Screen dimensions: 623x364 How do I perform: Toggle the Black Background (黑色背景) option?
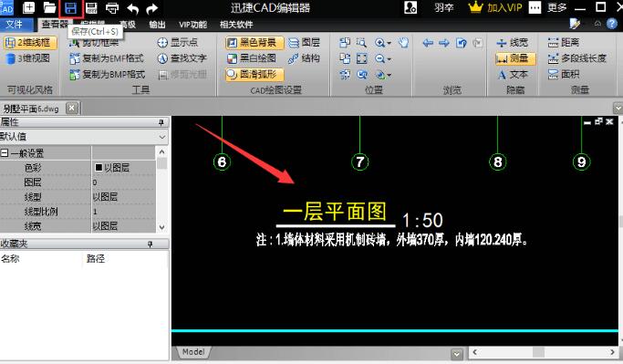254,43
